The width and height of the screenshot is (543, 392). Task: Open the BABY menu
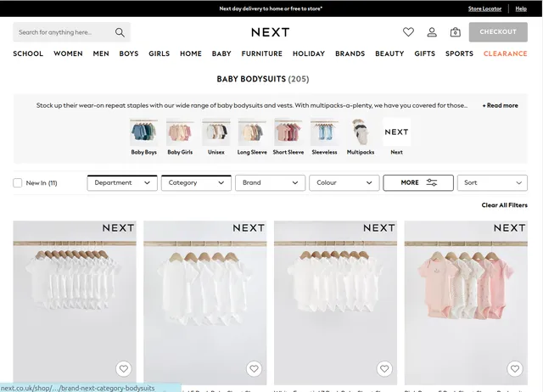pyautogui.click(x=221, y=53)
